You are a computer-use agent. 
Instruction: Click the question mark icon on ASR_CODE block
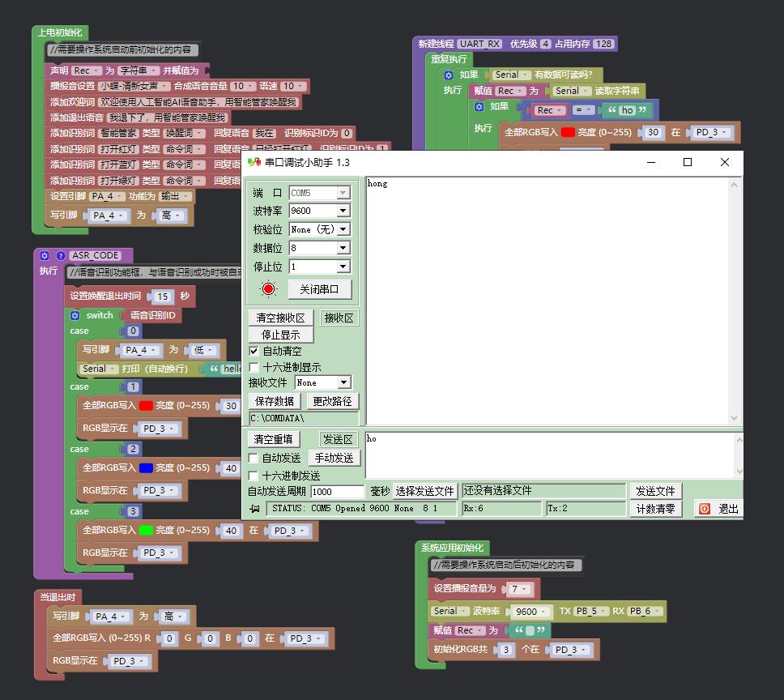click(61, 255)
